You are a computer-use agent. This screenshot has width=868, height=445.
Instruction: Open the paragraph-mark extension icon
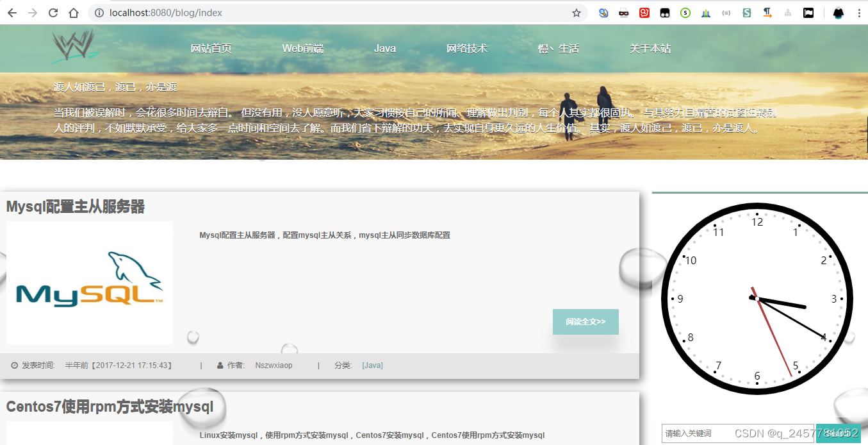click(767, 13)
